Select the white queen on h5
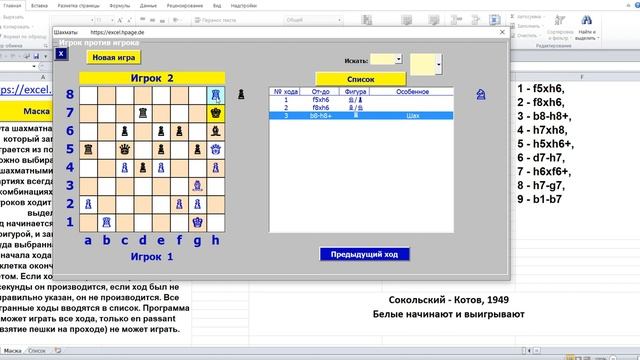The width and height of the screenshot is (640, 360). click(216, 149)
